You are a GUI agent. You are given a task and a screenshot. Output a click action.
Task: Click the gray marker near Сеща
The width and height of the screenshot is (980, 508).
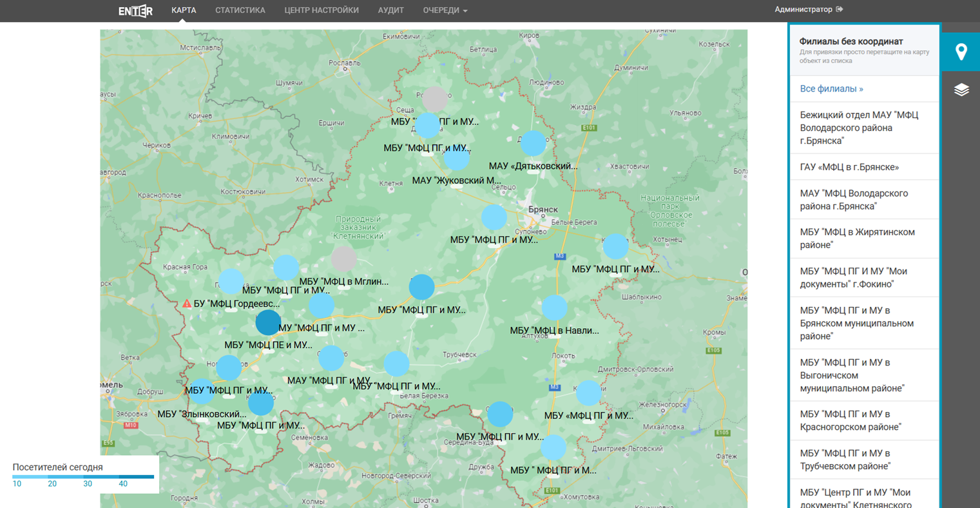[x=435, y=99]
